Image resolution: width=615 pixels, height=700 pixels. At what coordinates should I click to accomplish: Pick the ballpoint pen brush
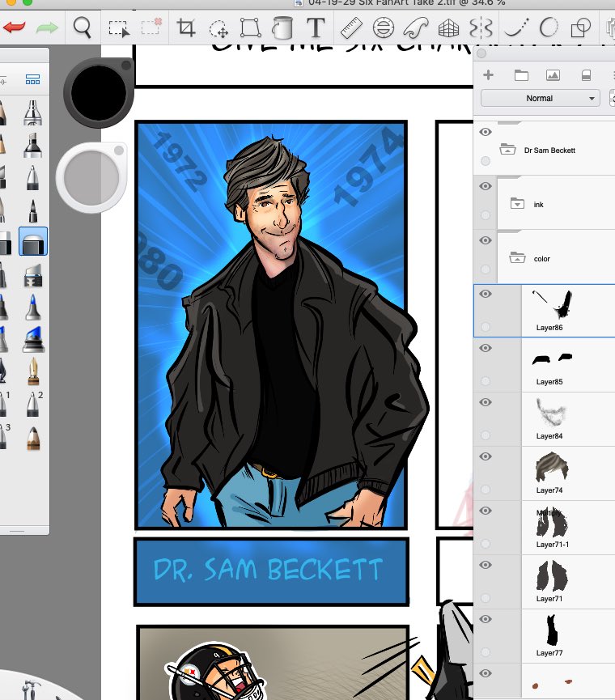32,177
